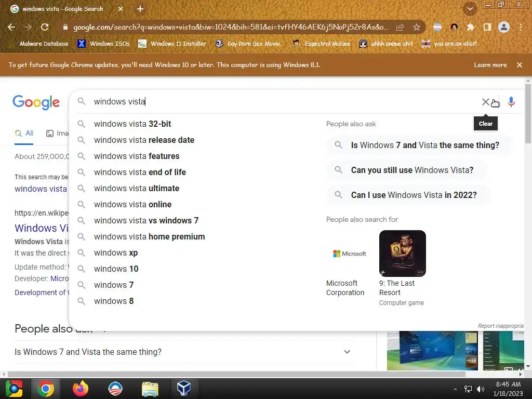Click the address bar URL
Image resolution: width=532 pixels, height=399 pixels.
pos(231,27)
